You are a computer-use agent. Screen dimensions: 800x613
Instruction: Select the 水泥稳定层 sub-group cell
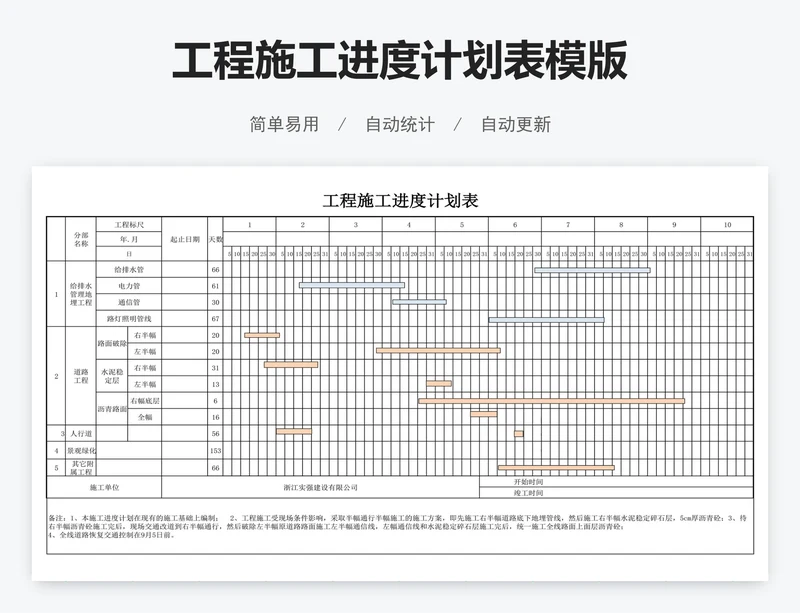[x=112, y=376]
